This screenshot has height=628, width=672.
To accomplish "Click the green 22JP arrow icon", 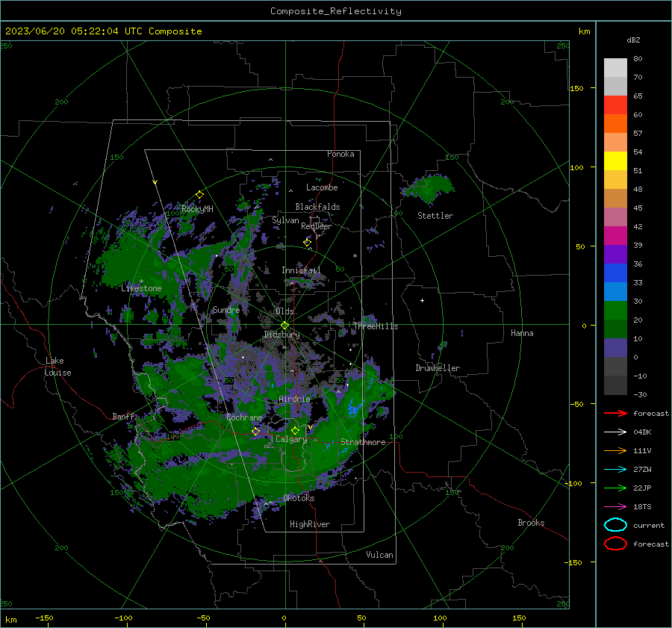I will click(615, 488).
